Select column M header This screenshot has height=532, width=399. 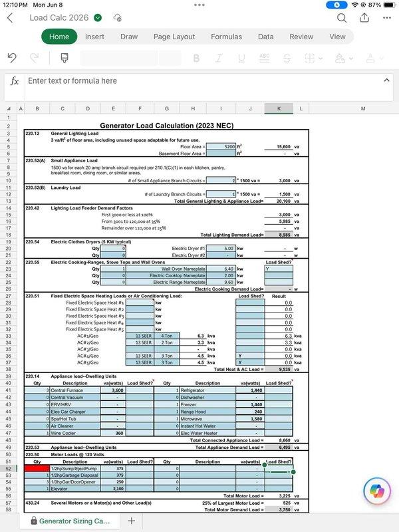click(362, 108)
